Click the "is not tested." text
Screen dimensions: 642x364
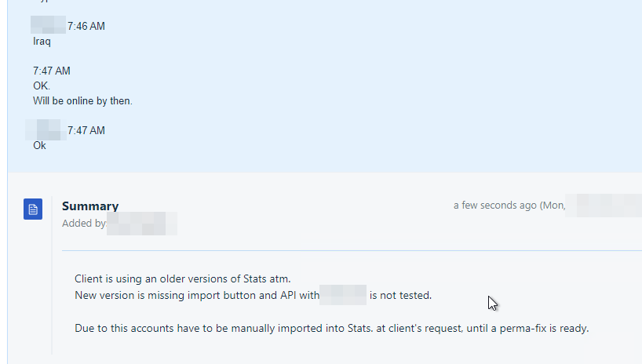(x=400, y=295)
